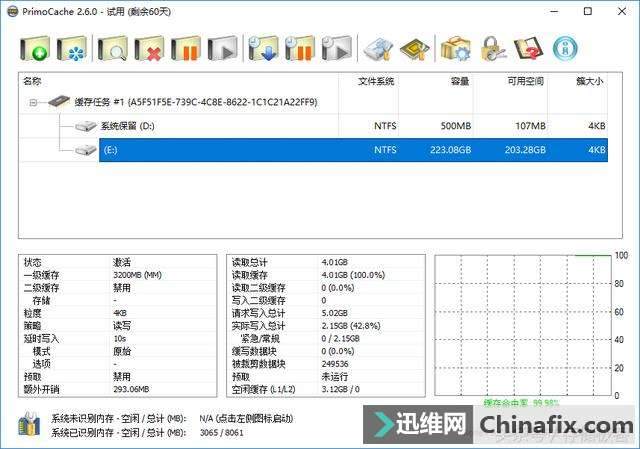Open the program options boxes-and-gear icon
The height and width of the screenshot is (449, 640).
click(456, 49)
